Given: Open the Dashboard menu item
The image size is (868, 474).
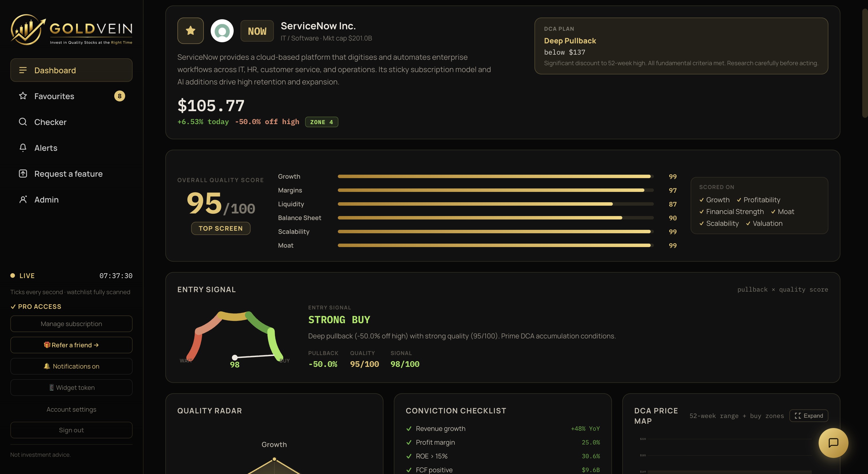Looking at the screenshot, I should 71,70.
